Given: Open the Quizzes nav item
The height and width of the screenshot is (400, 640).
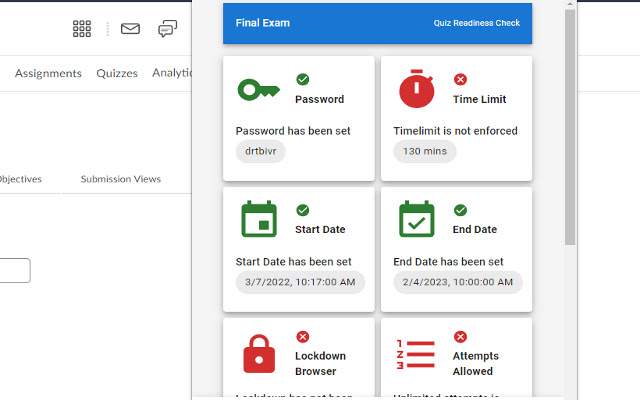Looking at the screenshot, I should [117, 73].
